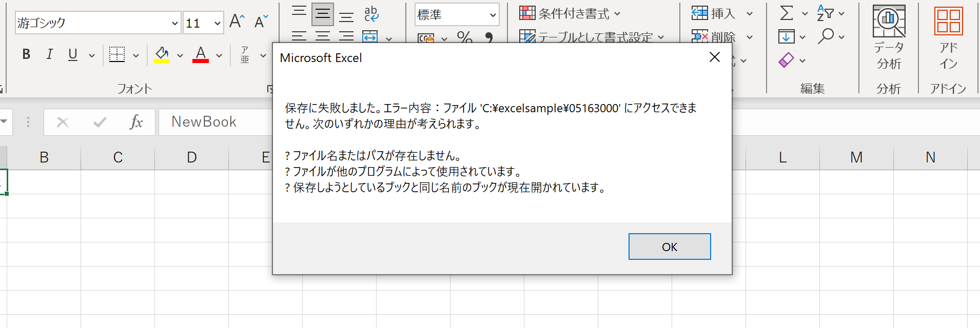Open underline style dropdown arrow
Image resolution: width=980 pixels, height=328 pixels.
[x=92, y=55]
